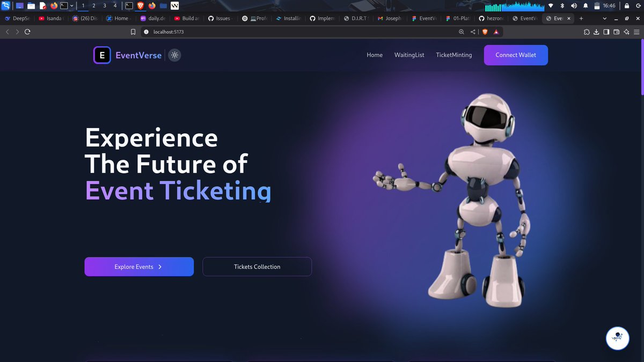Viewport: 644px width, 362px height.
Task: Click the zoom icon inside the address bar
Action: [462, 32]
